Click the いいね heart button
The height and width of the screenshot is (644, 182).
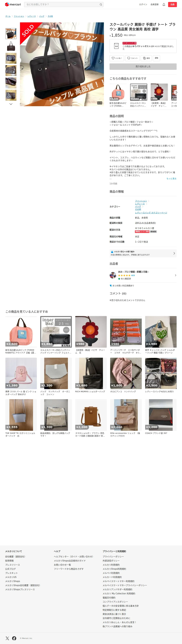click(x=117, y=58)
